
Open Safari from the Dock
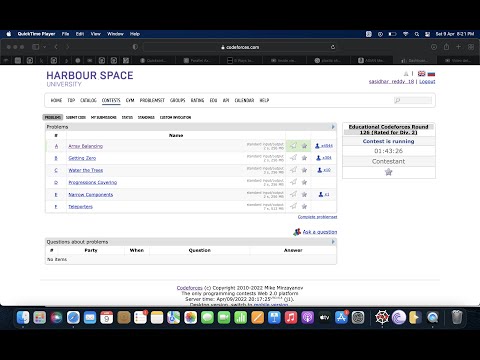pos(73,318)
